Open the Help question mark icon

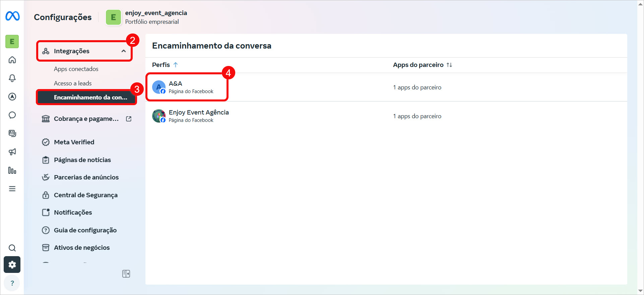12,283
